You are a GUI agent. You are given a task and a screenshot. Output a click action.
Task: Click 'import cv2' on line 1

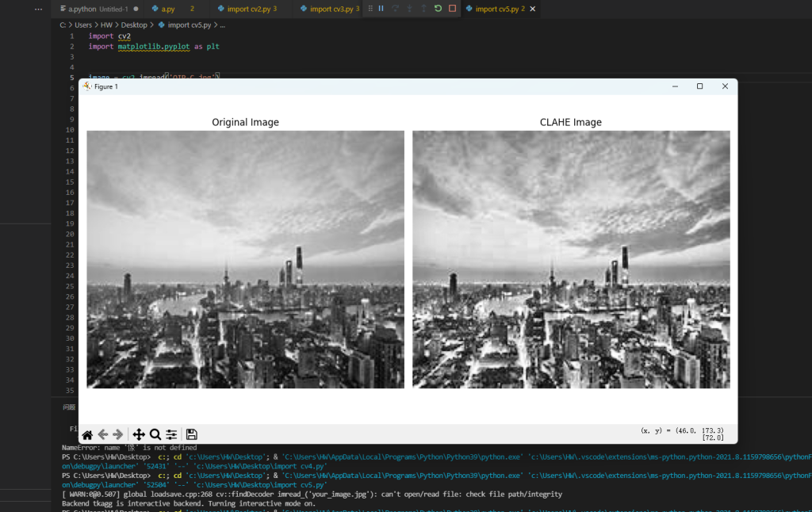coord(109,36)
